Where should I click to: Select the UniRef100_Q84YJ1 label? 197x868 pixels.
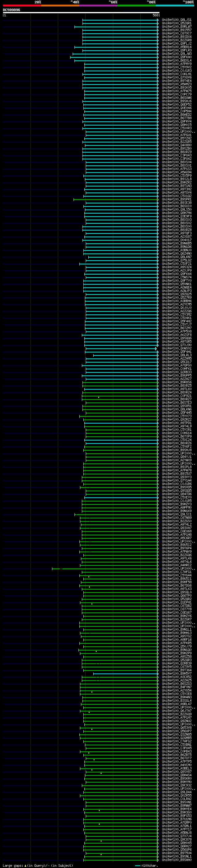(x=177, y=457)
